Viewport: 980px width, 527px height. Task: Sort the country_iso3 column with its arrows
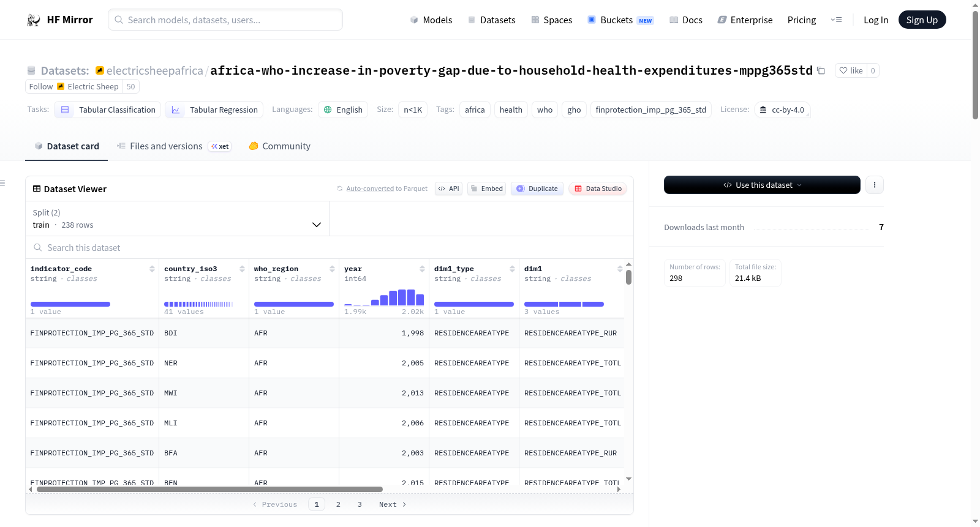pos(242,269)
